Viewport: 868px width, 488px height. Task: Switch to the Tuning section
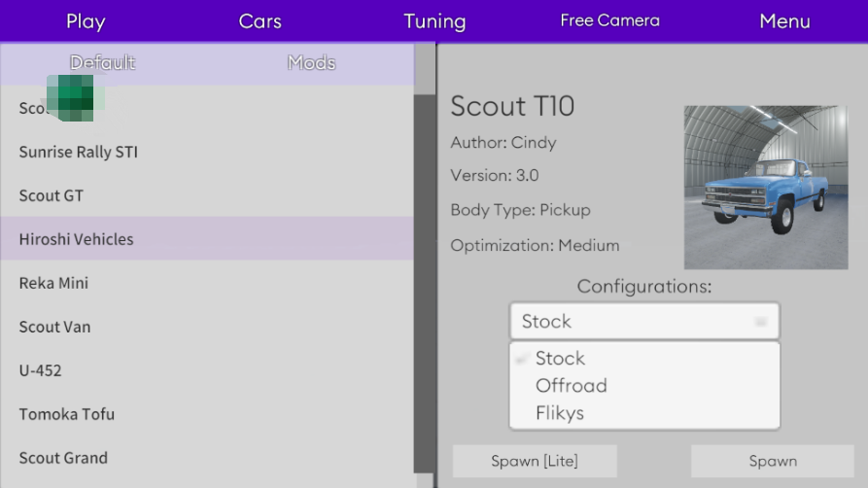pos(434,21)
